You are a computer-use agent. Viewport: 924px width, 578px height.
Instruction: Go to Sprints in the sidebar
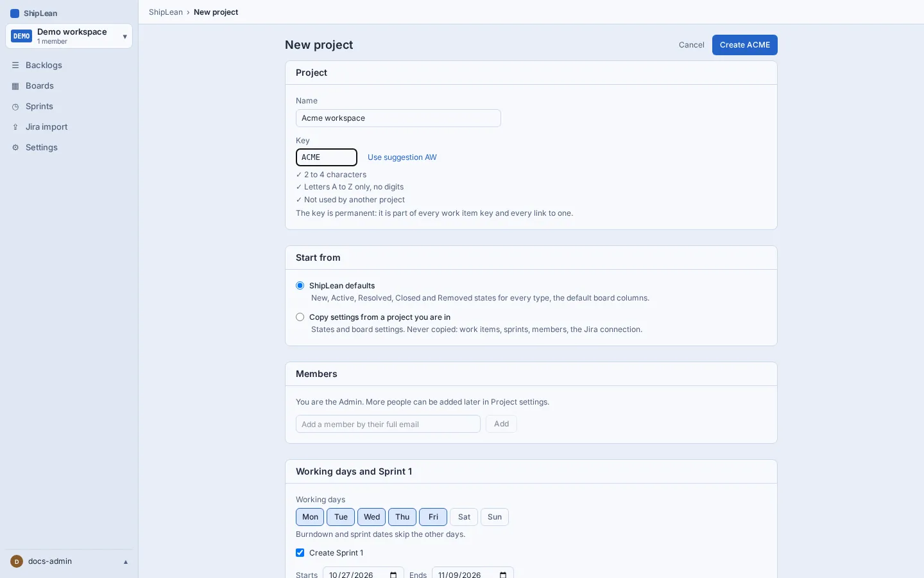(x=69, y=107)
